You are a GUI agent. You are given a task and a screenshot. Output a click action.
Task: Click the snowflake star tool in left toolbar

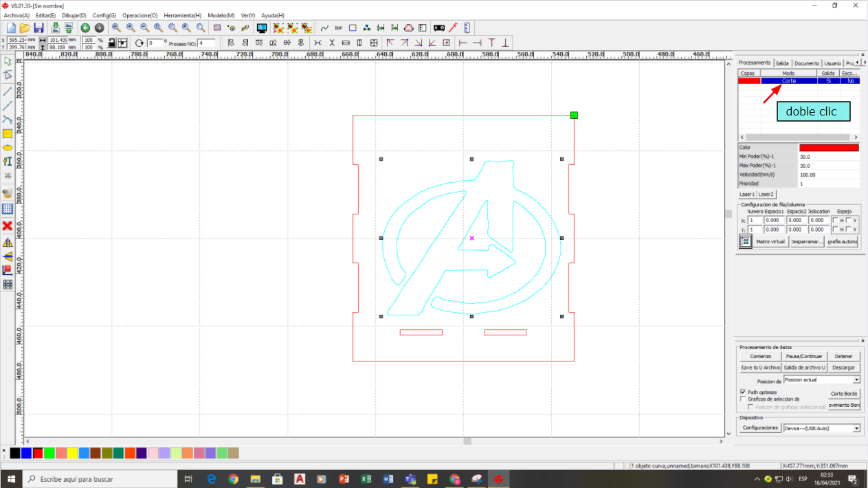[8, 175]
